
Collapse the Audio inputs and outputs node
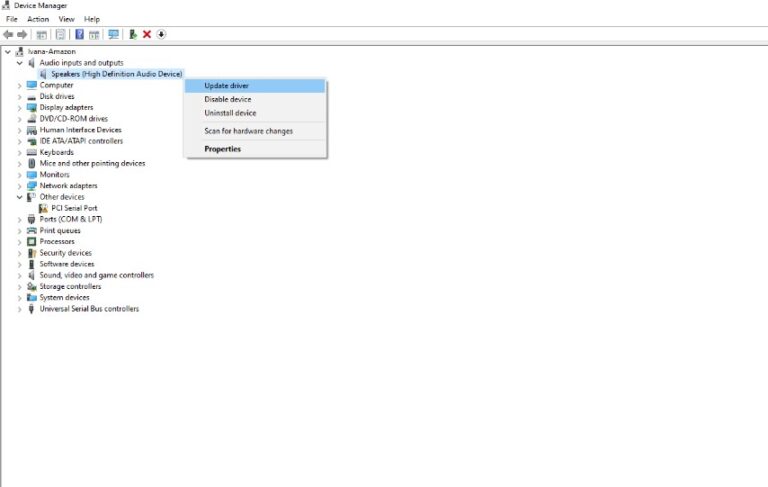pyautogui.click(x=19, y=63)
